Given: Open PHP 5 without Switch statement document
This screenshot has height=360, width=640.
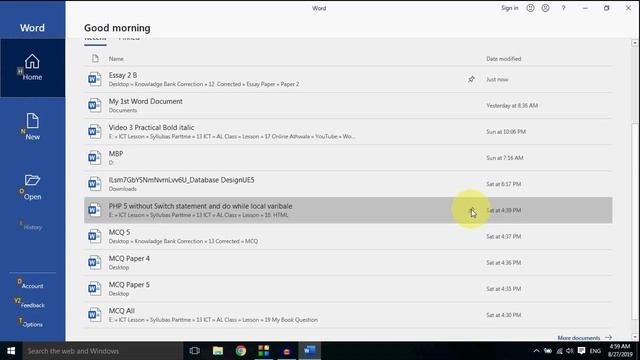Looking at the screenshot, I should [x=348, y=210].
